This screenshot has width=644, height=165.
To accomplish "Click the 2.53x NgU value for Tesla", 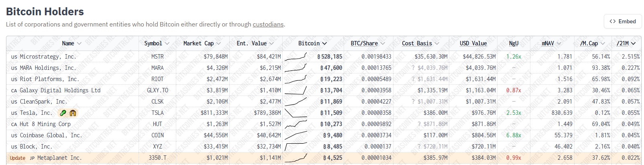I will click(514, 113).
